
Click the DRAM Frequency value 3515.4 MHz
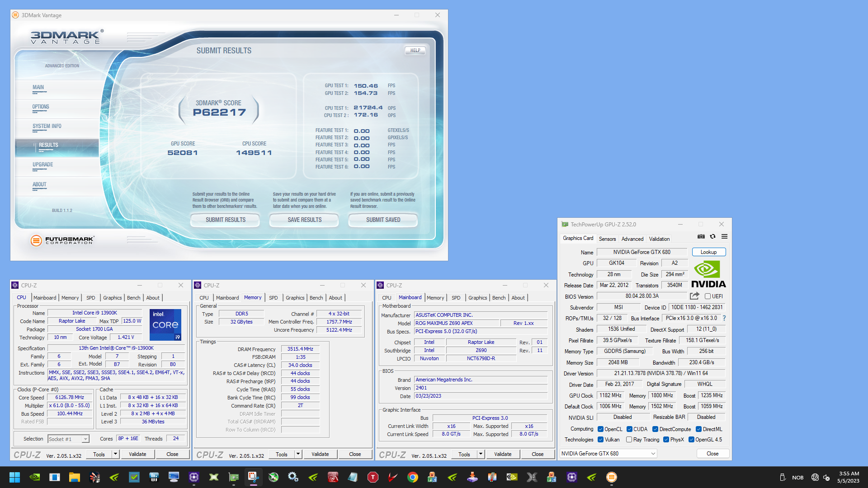click(x=300, y=349)
